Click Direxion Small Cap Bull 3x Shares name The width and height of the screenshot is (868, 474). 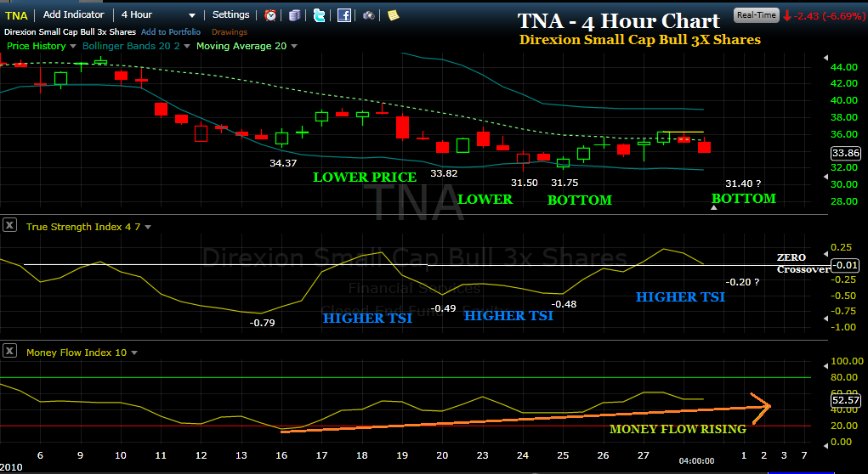(70, 32)
